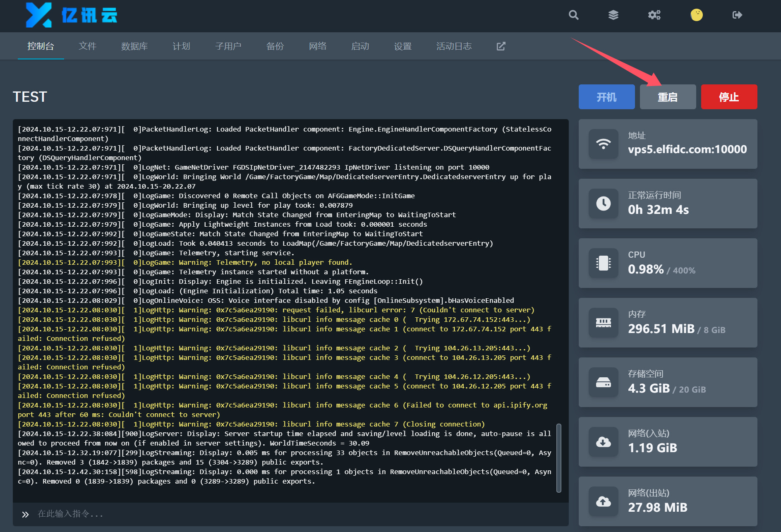This screenshot has width=781, height=532.
Task: Click the storage value 4.3 GiB
Action: (x=649, y=388)
